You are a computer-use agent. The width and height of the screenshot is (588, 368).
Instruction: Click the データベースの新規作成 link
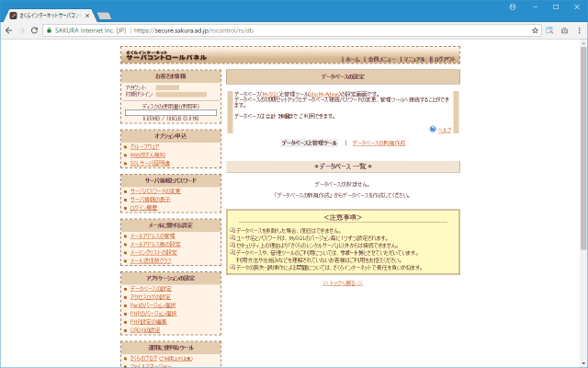[379, 144]
